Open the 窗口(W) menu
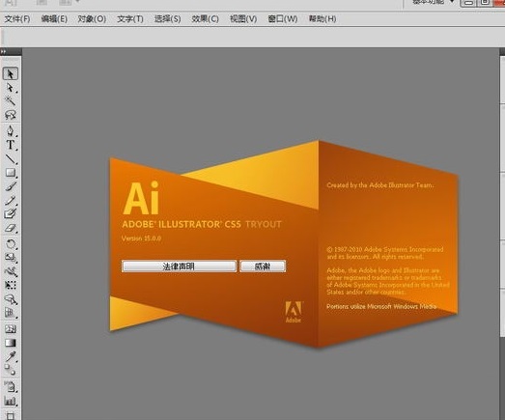 (x=283, y=19)
